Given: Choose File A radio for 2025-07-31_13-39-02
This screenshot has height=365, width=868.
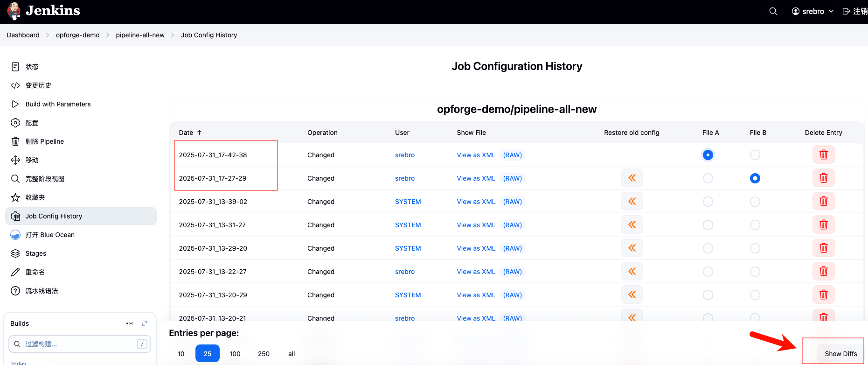Looking at the screenshot, I should pos(708,202).
